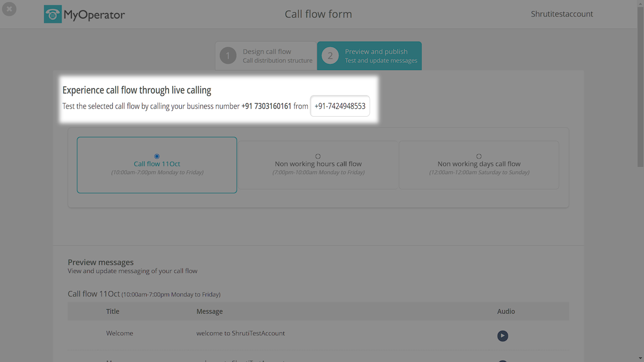The height and width of the screenshot is (362, 644).
Task: Click the Title column header
Action: coord(113,311)
